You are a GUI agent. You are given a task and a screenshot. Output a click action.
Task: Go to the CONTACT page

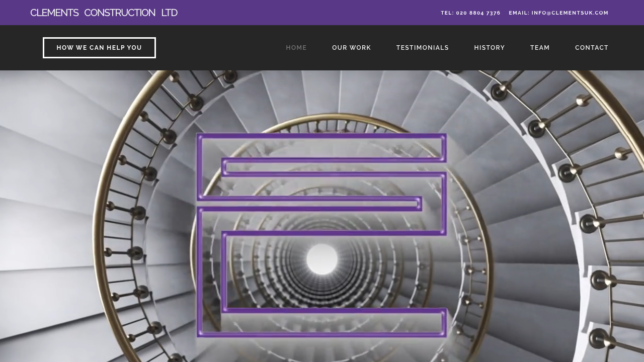[592, 47]
